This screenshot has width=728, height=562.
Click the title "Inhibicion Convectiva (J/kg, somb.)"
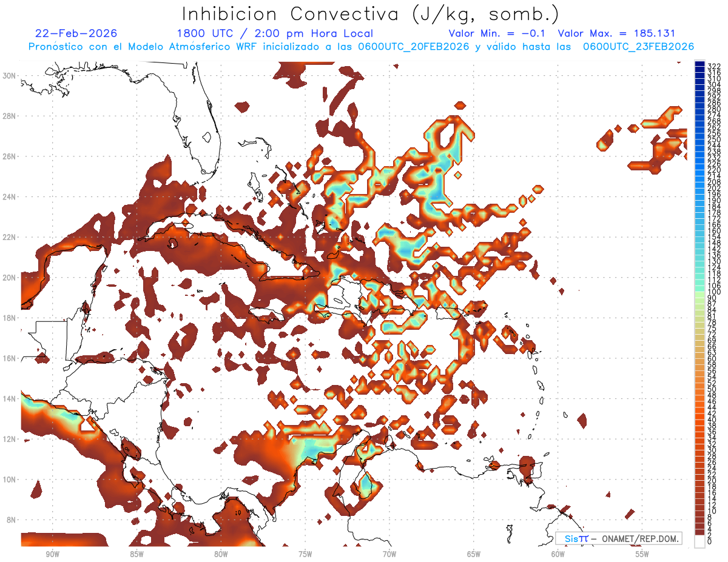tap(371, 15)
